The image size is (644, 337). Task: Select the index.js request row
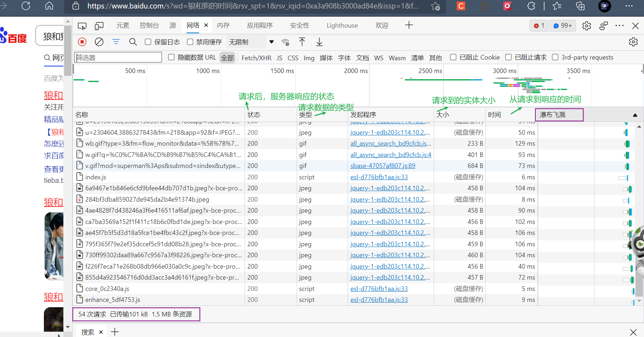point(305,177)
